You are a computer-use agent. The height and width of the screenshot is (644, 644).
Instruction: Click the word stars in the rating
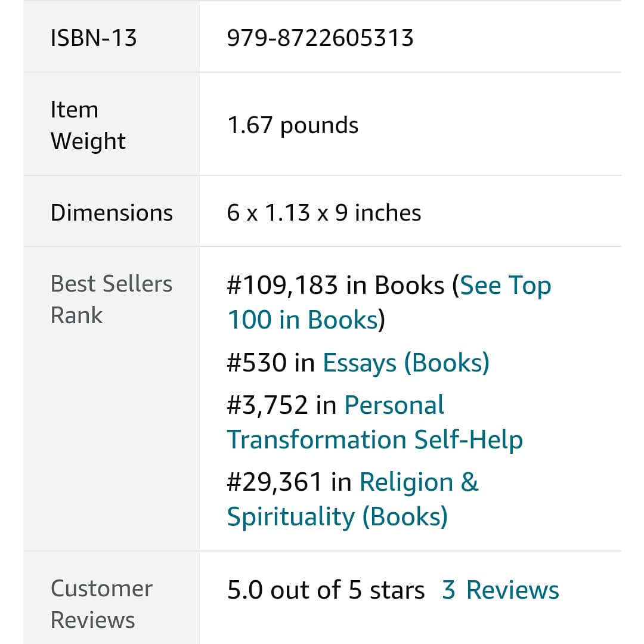pyautogui.click(x=397, y=590)
